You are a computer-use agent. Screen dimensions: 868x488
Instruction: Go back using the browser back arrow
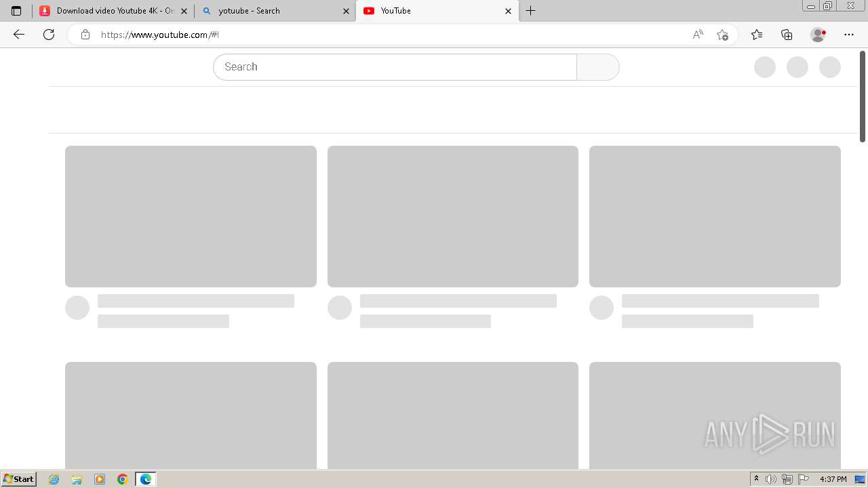19,35
